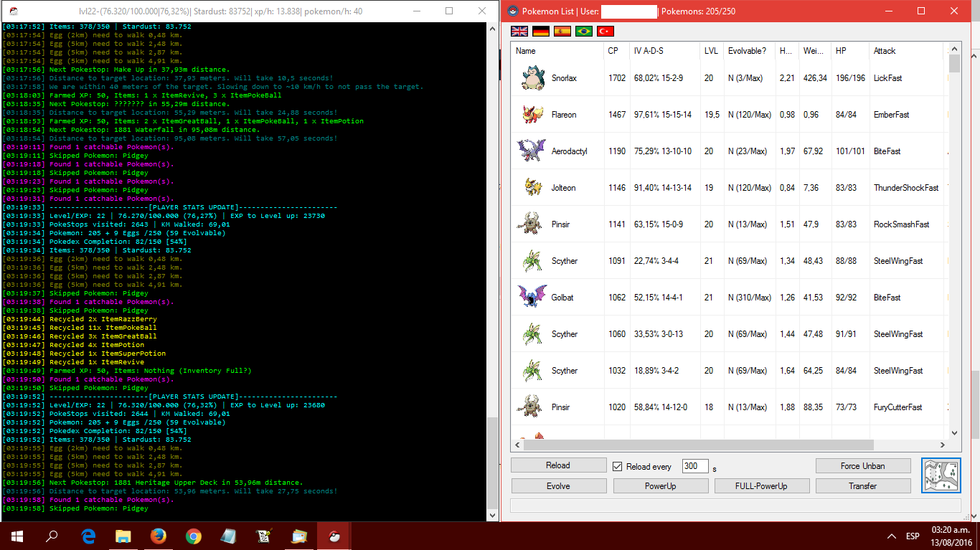Click the sprite of Pinsir with CP 1141

tap(532, 224)
